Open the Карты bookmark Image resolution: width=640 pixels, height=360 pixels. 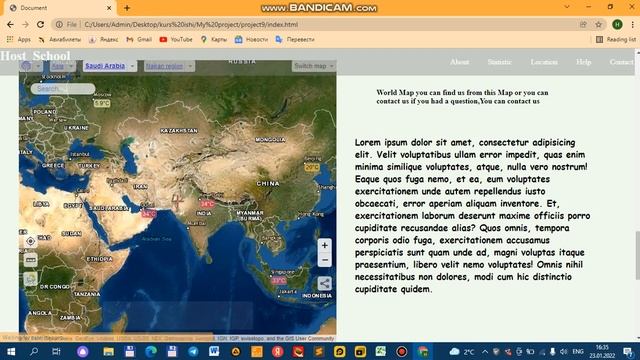tap(214, 39)
